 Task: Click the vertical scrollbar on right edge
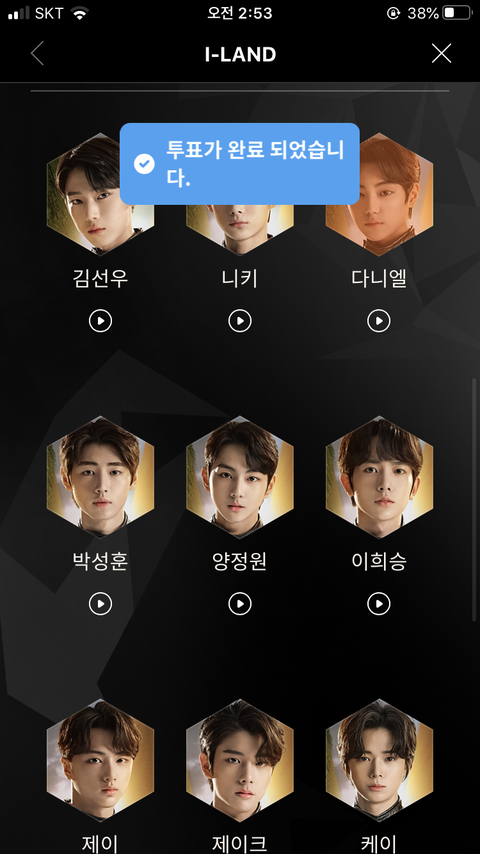pyautogui.click(x=474, y=500)
